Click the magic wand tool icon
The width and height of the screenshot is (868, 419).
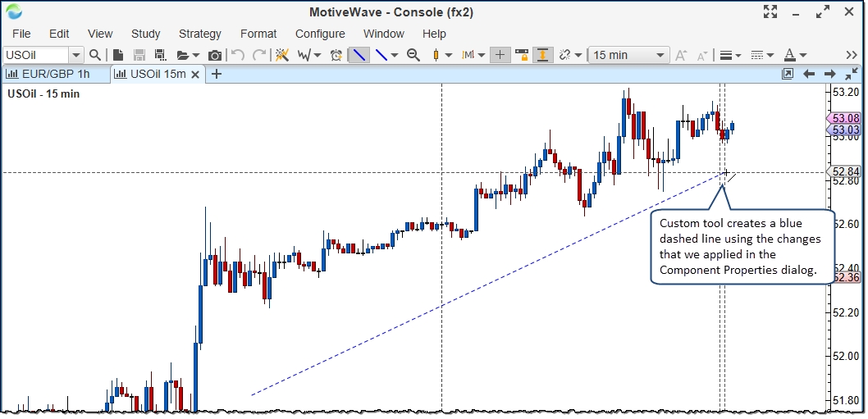282,55
